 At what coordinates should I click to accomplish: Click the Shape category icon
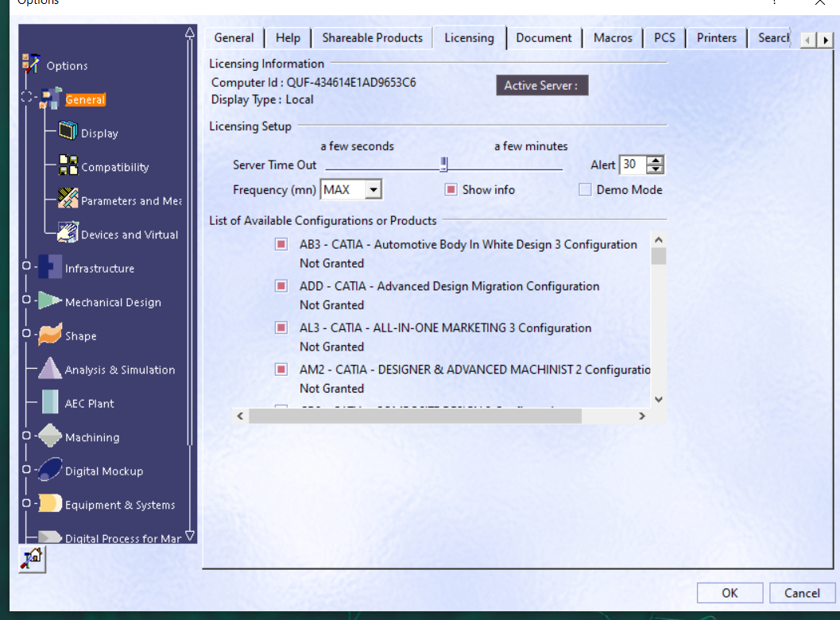coord(50,334)
